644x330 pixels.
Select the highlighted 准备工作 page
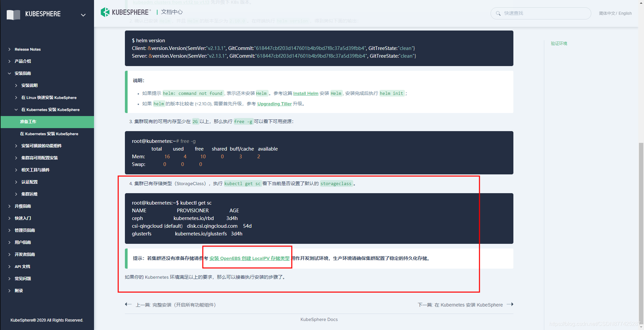[47, 122]
